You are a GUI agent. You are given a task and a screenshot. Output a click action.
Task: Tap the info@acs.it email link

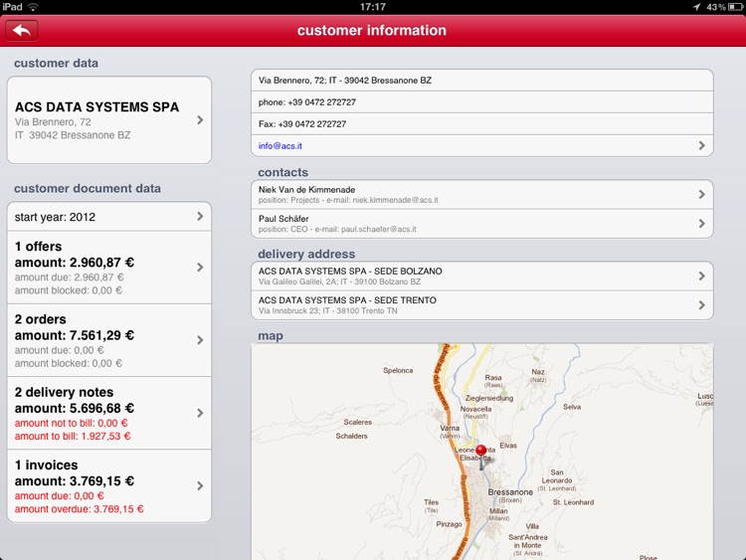[x=280, y=146]
